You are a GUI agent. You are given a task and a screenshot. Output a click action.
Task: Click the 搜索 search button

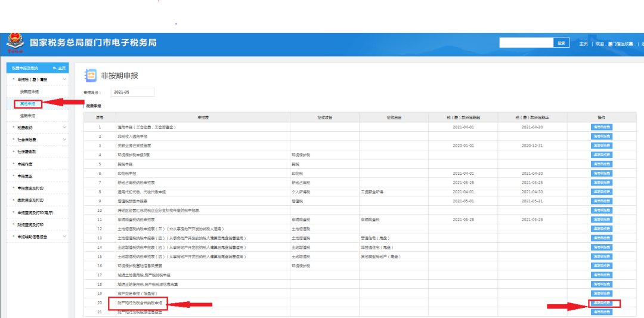pos(561,43)
